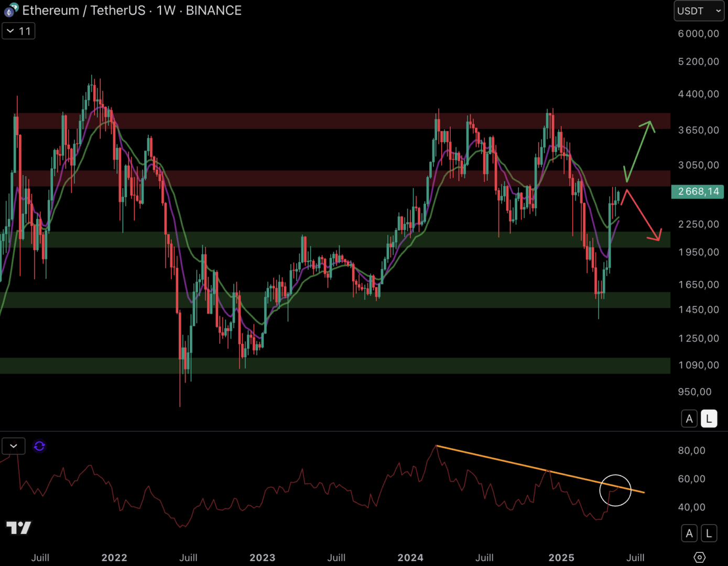The height and width of the screenshot is (566, 728).
Task: Click the 6 000,00 price axis label
Action: coord(699,34)
